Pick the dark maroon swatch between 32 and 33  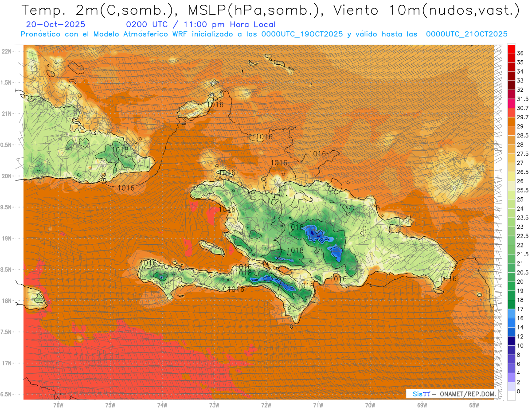point(511,85)
